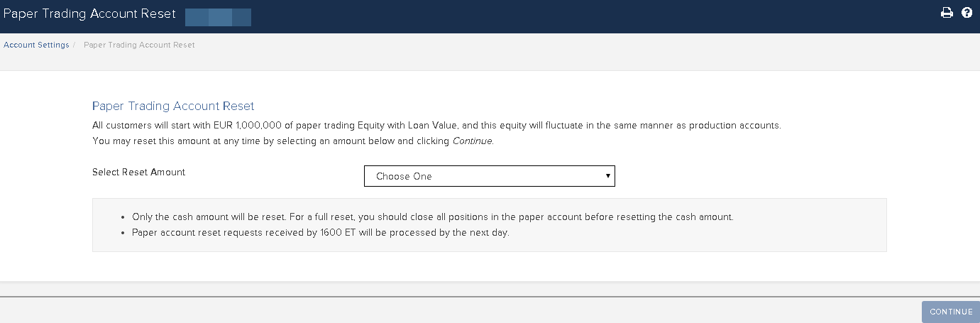This screenshot has height=323, width=980.
Task: Click the breadcrumb slash separator
Action: (75, 45)
